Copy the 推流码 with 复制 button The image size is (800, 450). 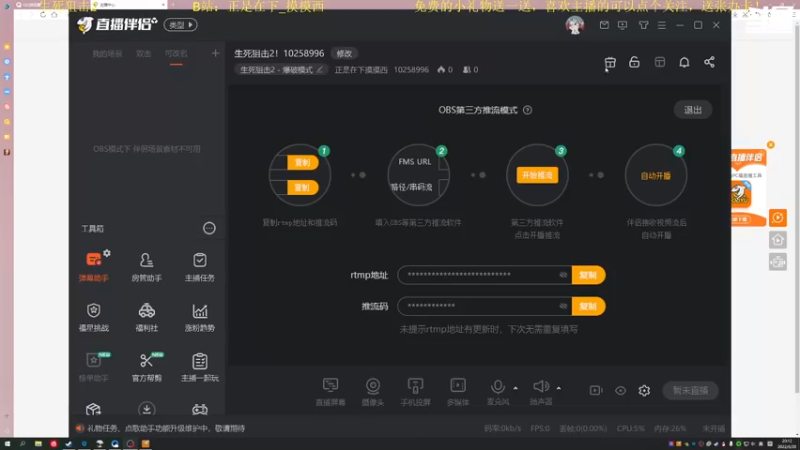tap(588, 306)
